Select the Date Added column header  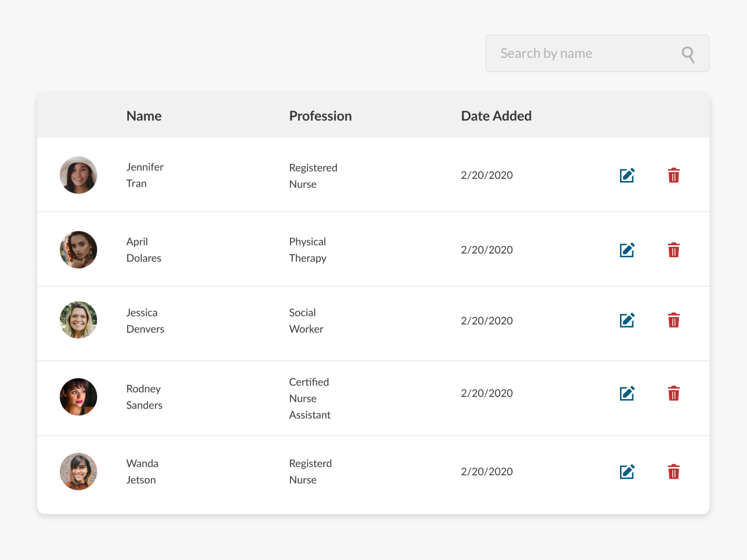[x=496, y=116]
